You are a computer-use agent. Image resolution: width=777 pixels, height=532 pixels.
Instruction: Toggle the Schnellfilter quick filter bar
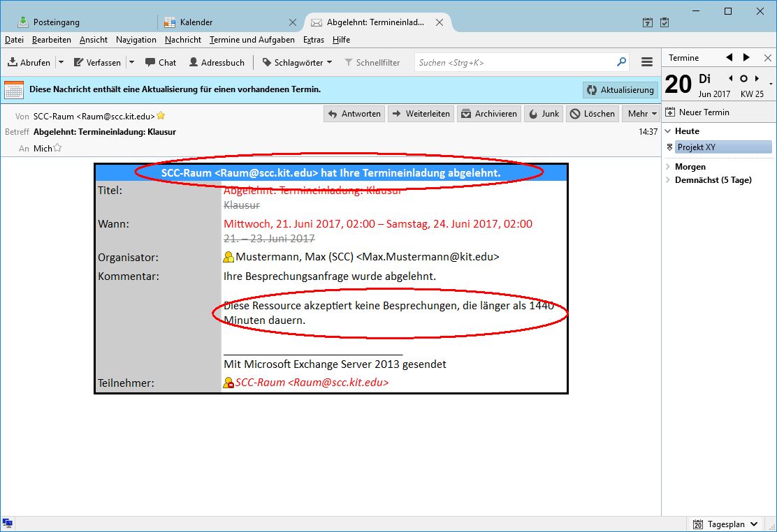tap(372, 62)
